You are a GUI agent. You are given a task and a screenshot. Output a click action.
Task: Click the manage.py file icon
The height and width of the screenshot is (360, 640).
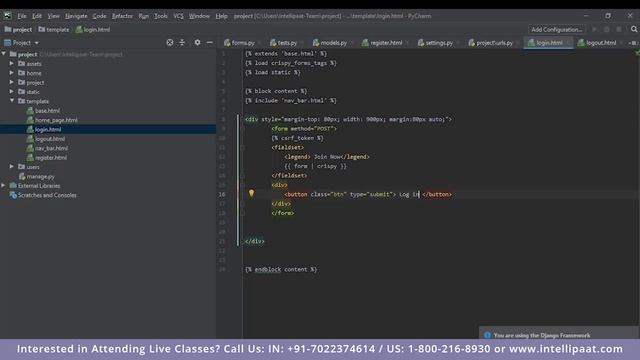[x=22, y=176]
